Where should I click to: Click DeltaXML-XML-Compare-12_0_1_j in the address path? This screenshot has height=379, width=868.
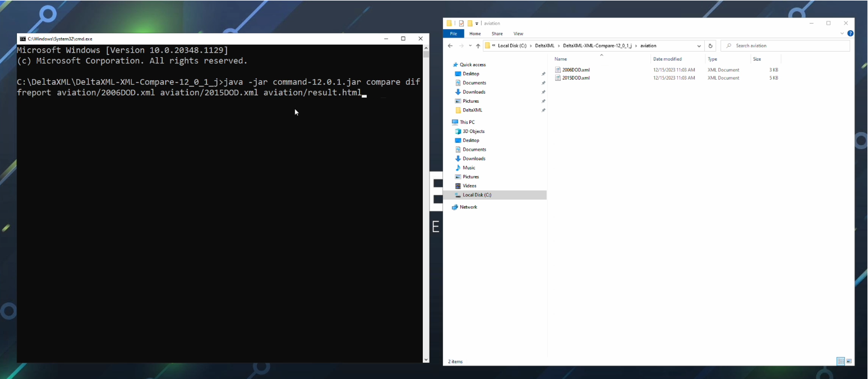[597, 46]
